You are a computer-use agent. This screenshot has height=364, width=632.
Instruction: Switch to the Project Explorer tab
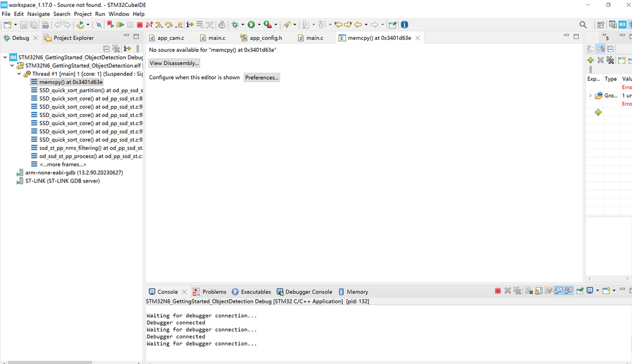point(69,38)
